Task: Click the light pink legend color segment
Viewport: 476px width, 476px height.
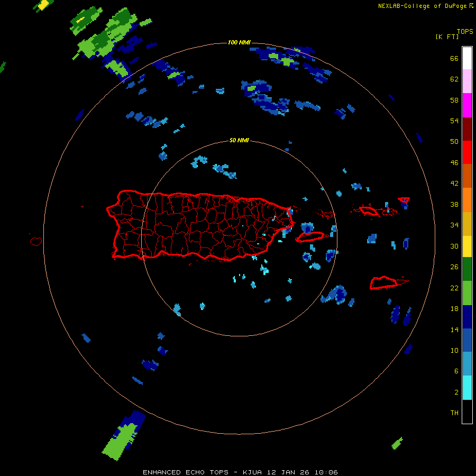Action: 467,81
